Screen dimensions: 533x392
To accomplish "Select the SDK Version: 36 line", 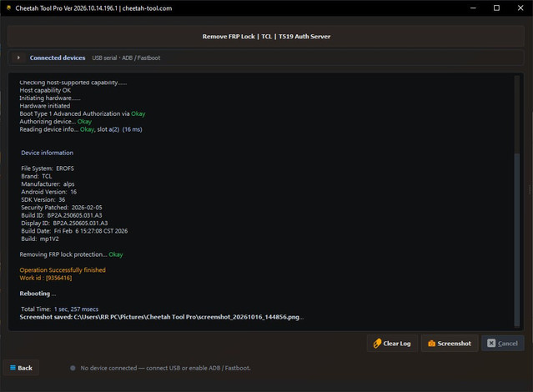I will [x=43, y=199].
